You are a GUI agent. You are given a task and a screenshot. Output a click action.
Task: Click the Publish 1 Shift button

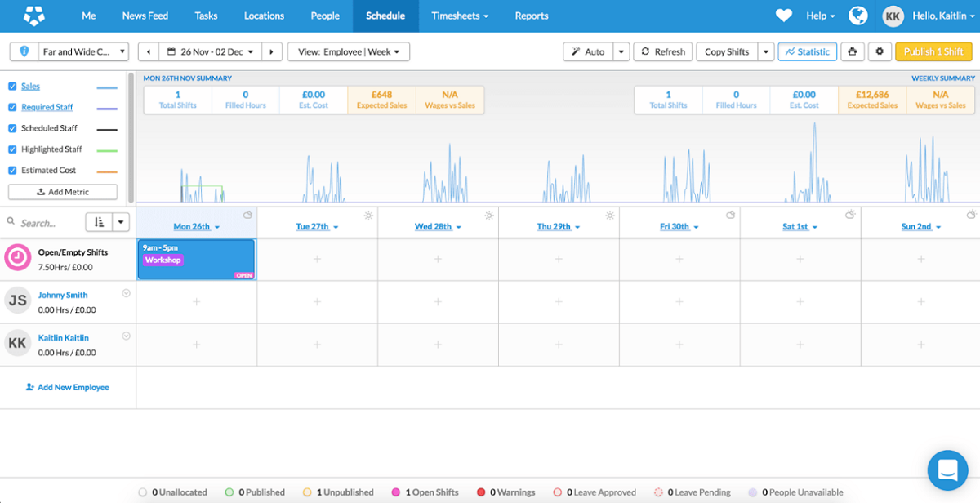tap(933, 51)
